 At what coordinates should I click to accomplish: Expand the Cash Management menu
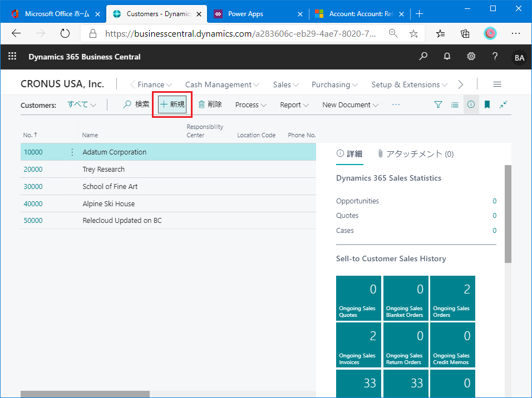click(222, 84)
